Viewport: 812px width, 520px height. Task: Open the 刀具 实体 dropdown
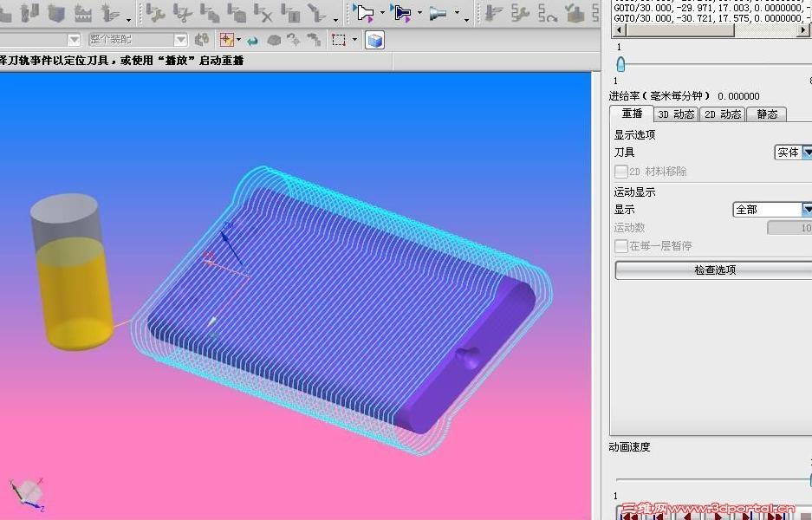click(793, 153)
